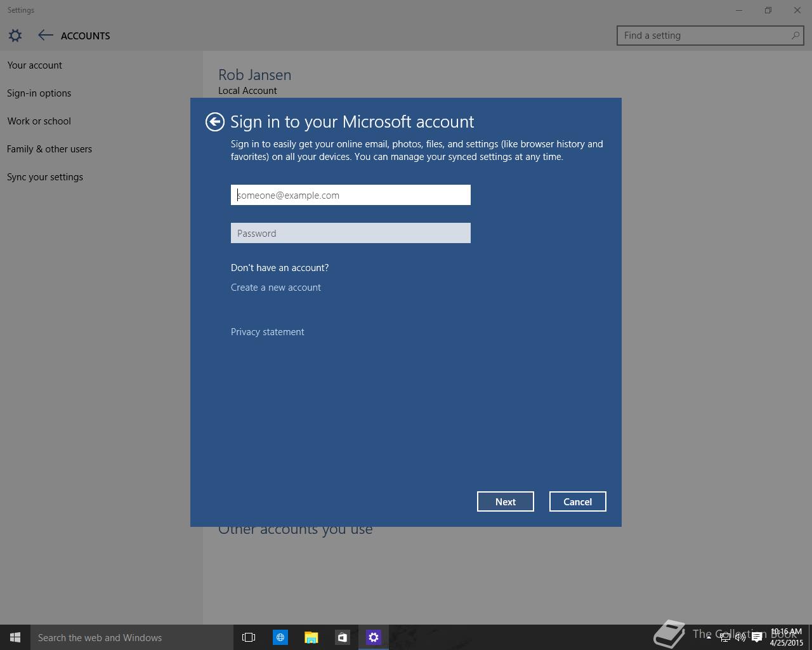
Task: Open Create a new account link
Action: pyautogui.click(x=276, y=288)
